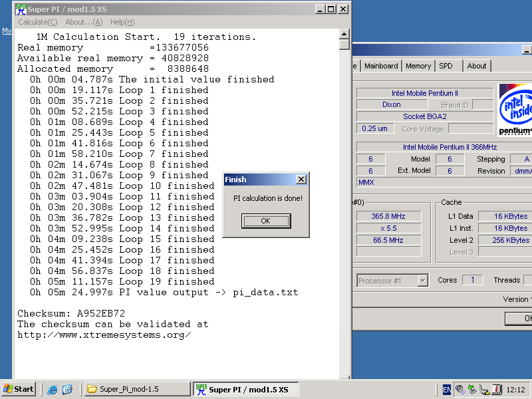The width and height of the screenshot is (532, 399).
Task: Click the Level 2 256 KBytes cache value
Action: tap(505, 240)
